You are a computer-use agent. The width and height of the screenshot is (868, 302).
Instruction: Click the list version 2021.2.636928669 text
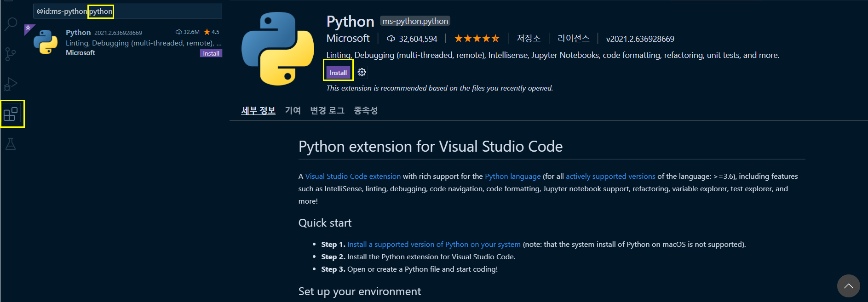pyautogui.click(x=118, y=33)
